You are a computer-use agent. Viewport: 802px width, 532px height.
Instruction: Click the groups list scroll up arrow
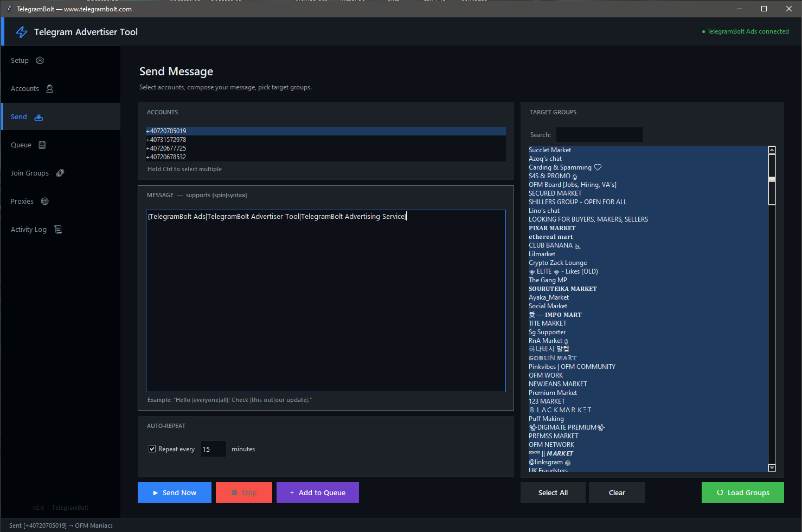click(x=772, y=150)
